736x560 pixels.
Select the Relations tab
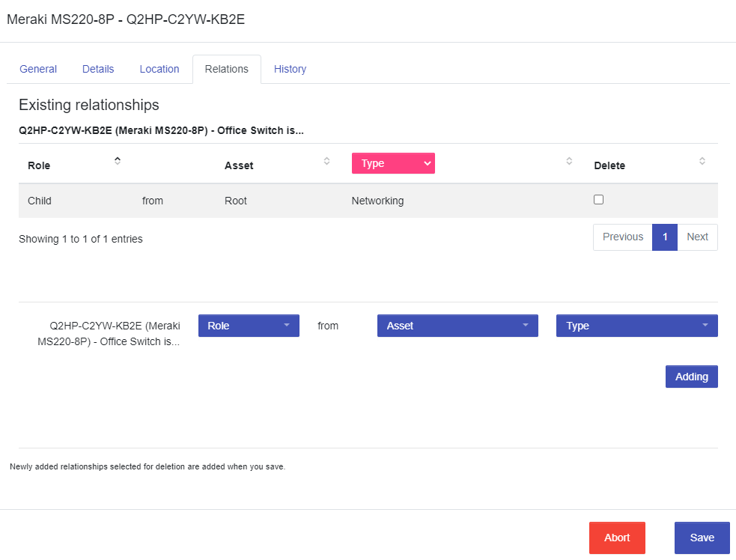click(227, 69)
